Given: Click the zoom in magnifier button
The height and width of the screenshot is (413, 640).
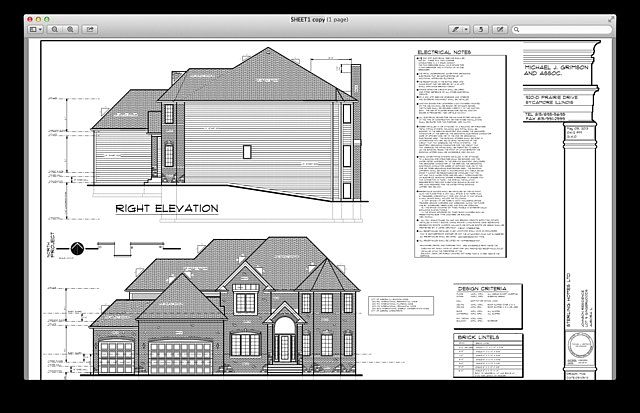Looking at the screenshot, I should pos(71,29).
